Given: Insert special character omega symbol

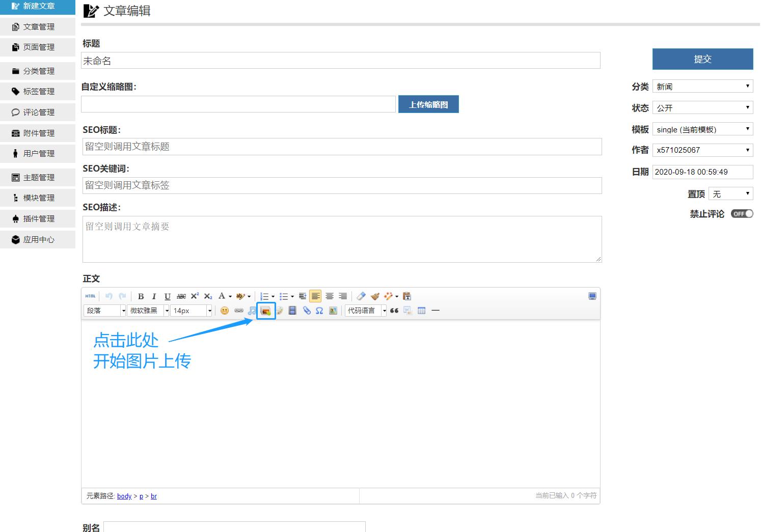Looking at the screenshot, I should pos(319,311).
